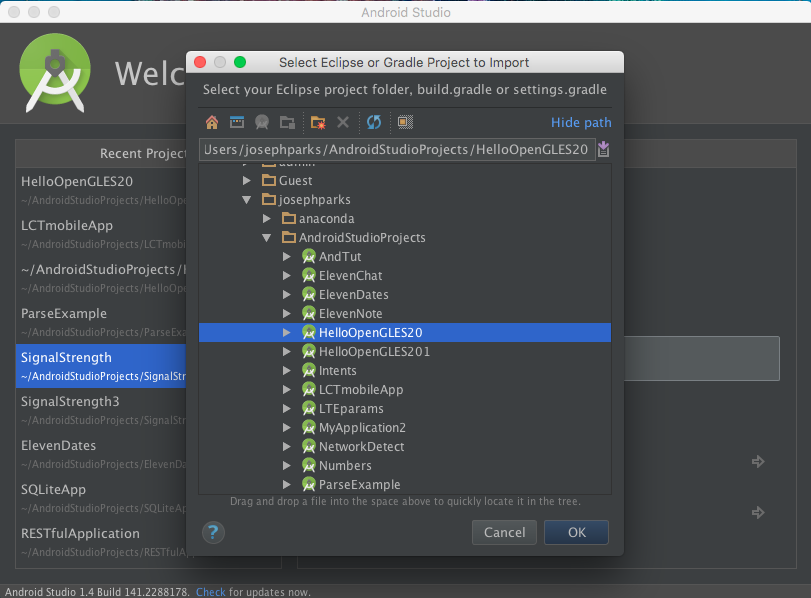Toggle show hidden files and directories icon
Viewport: 811px width, 598px height.
tap(405, 123)
